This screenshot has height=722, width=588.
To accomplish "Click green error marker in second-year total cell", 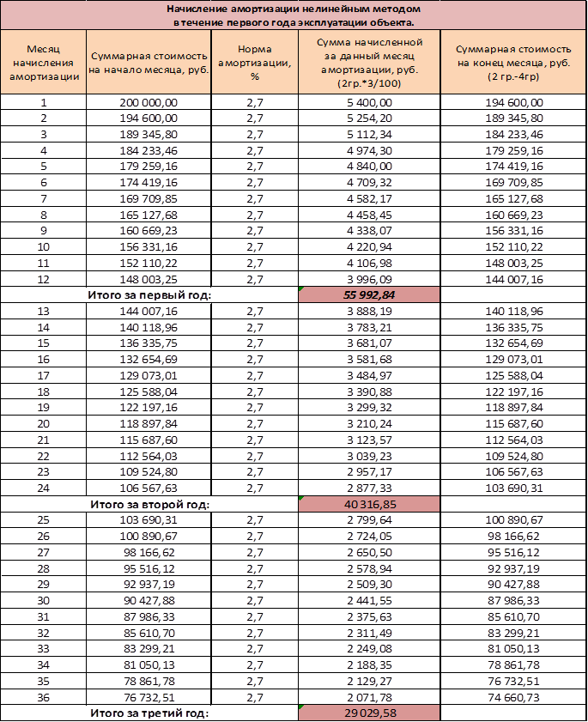I will pyautogui.click(x=300, y=498).
